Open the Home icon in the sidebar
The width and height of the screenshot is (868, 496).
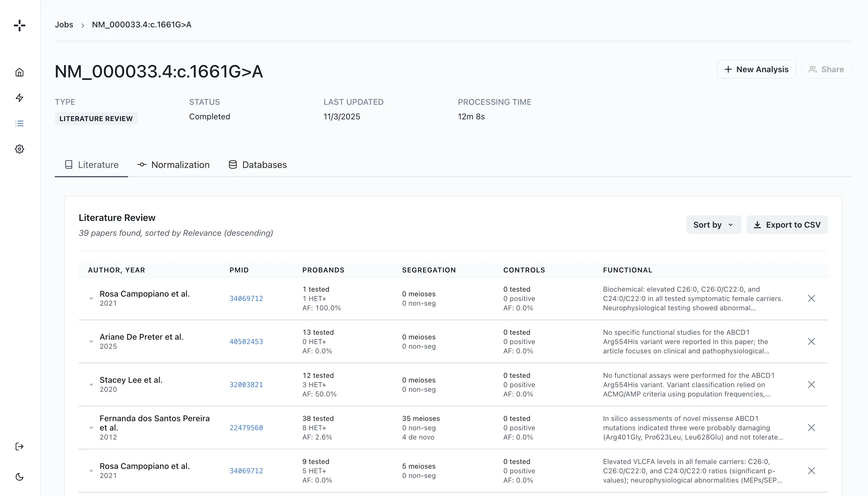click(x=20, y=72)
